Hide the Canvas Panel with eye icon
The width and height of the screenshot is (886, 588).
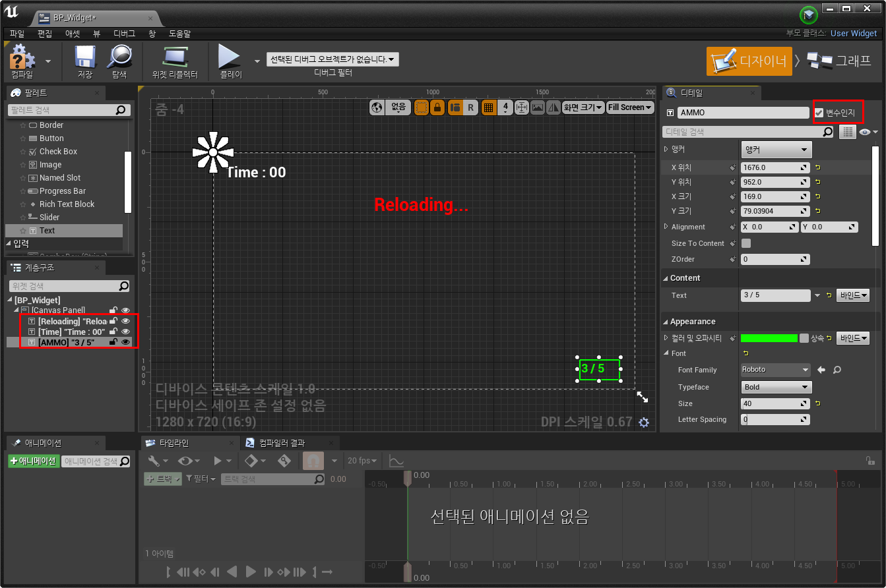125,310
